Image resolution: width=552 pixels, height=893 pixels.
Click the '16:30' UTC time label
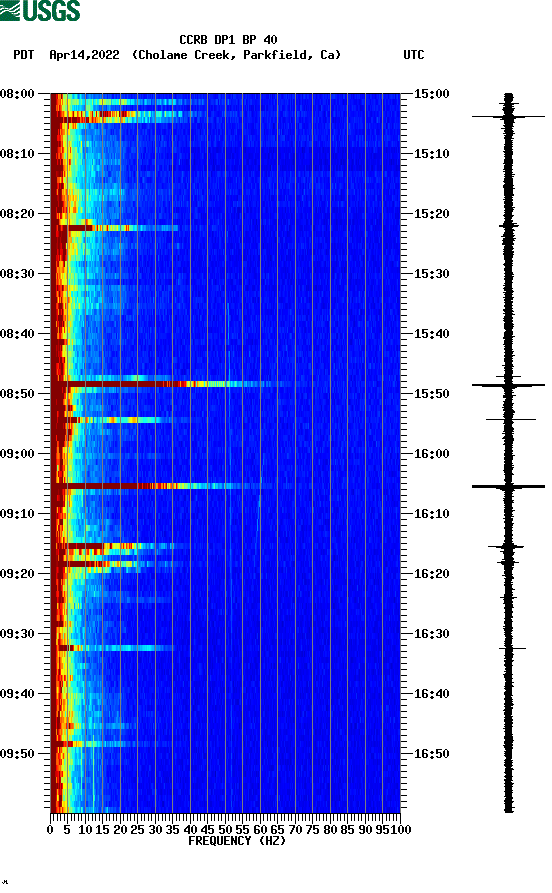coord(431,634)
